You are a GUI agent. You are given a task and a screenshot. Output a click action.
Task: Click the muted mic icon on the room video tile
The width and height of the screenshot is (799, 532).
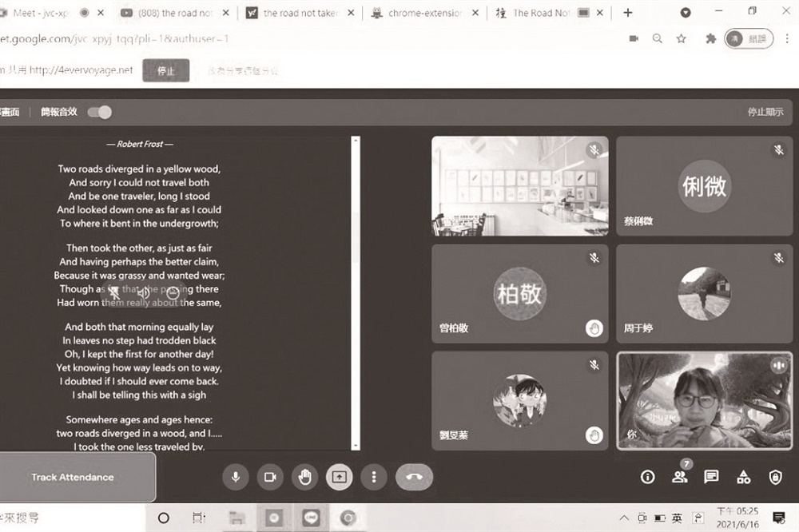pyautogui.click(x=594, y=150)
